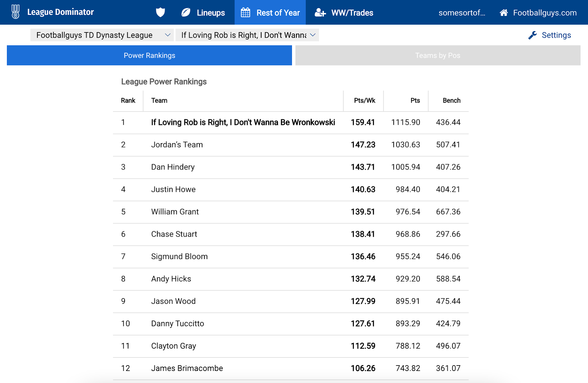The height and width of the screenshot is (383, 588).
Task: Open the shield icon in navigation bar
Action: tap(160, 12)
